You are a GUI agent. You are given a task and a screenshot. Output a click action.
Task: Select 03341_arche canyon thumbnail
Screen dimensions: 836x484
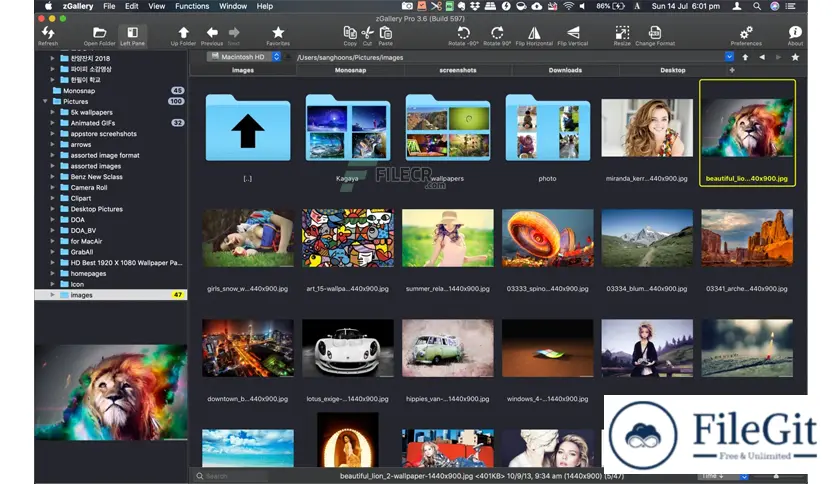point(747,238)
